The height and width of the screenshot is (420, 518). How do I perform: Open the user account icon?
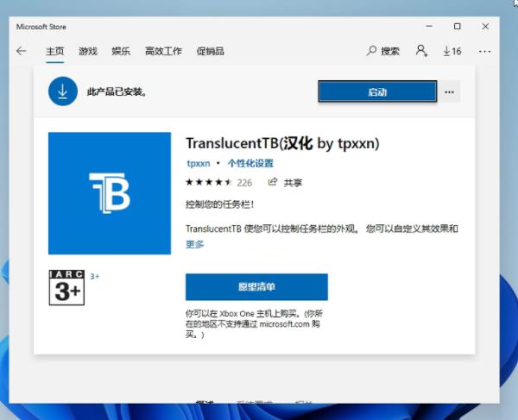click(x=421, y=51)
